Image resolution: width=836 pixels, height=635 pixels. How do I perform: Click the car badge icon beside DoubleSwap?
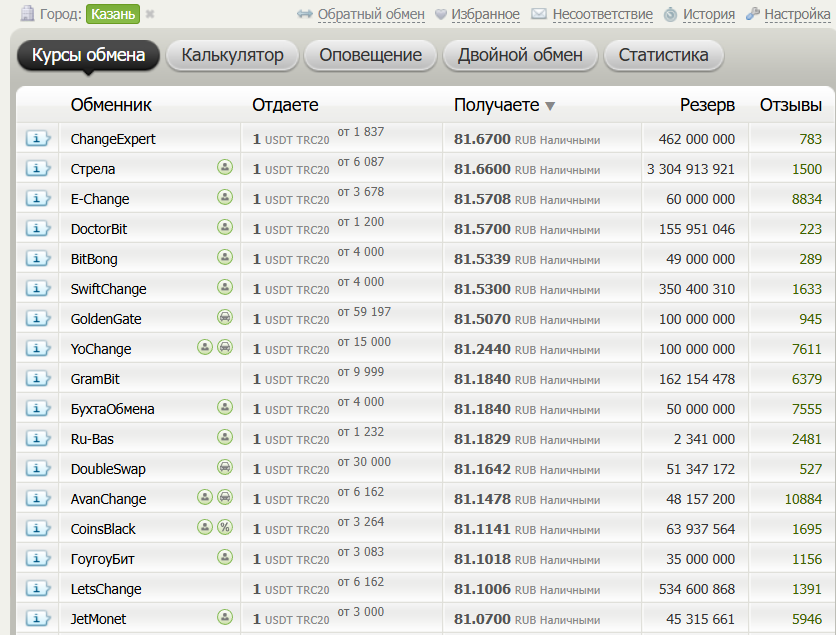pos(225,467)
